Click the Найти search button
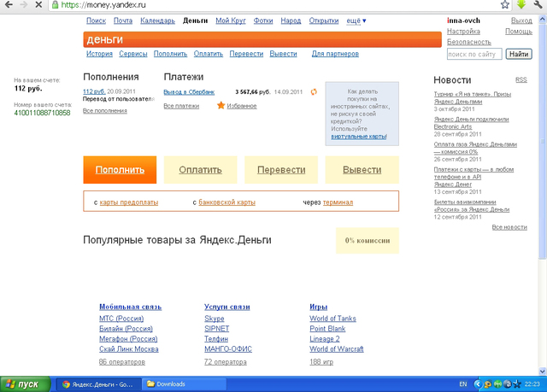Screen dimensions: 547x392 [519, 54]
